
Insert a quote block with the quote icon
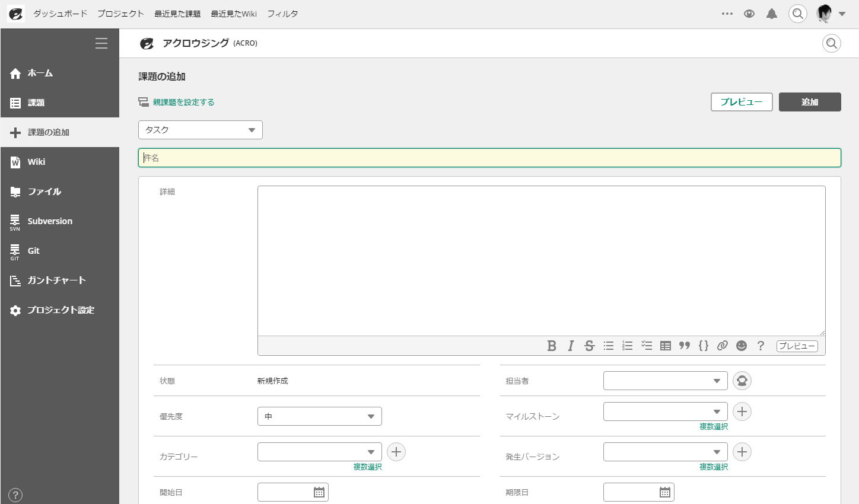[x=685, y=346]
